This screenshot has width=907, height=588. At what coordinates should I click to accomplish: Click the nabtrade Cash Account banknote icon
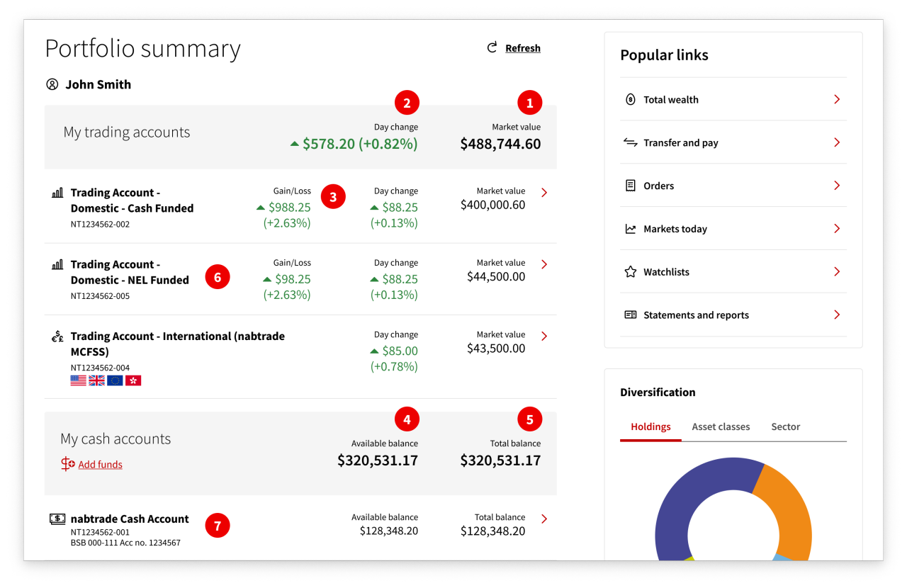57,519
